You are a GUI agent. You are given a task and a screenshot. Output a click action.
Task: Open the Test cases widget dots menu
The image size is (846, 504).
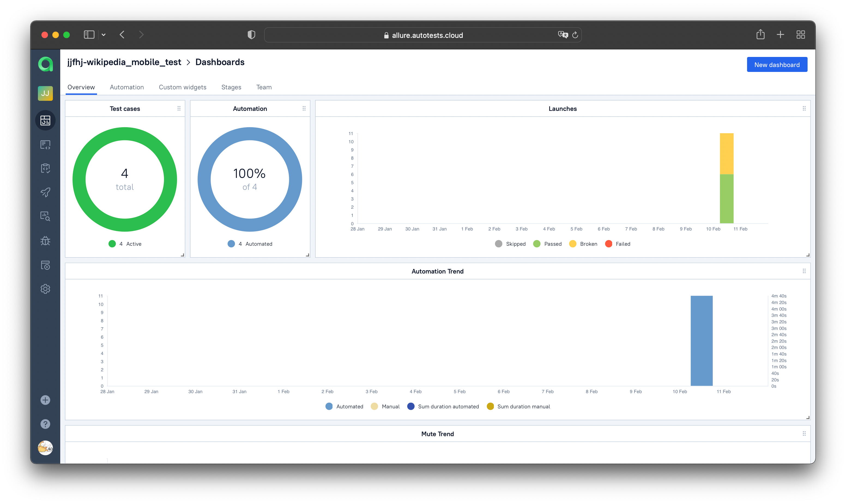(x=179, y=108)
